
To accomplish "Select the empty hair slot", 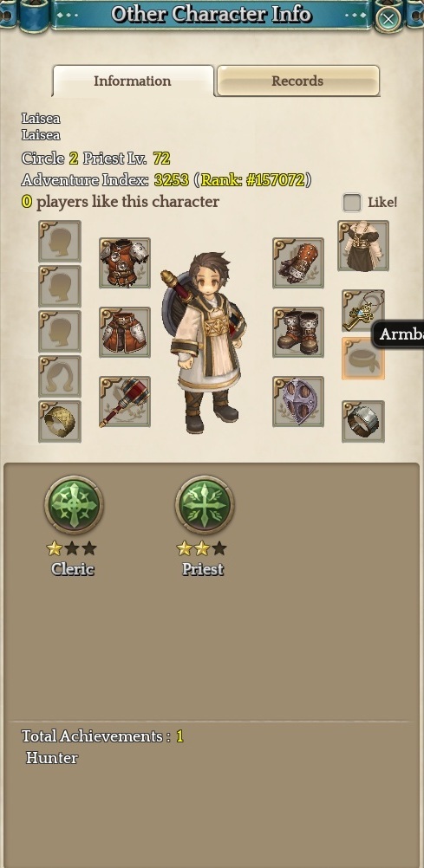I will 60,376.
